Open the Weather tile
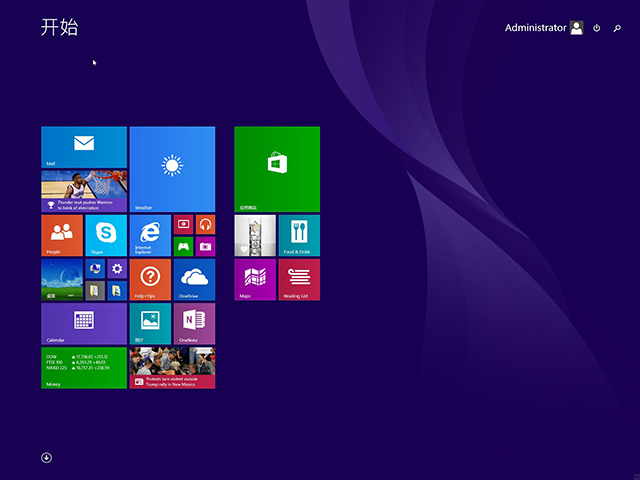640x480 pixels. pyautogui.click(x=172, y=169)
